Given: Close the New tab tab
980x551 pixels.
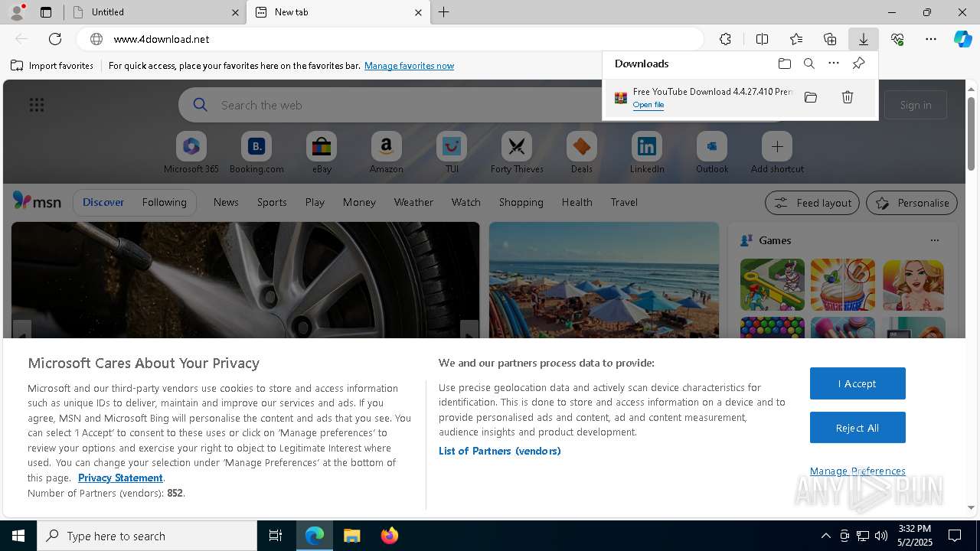Looking at the screenshot, I should (418, 12).
